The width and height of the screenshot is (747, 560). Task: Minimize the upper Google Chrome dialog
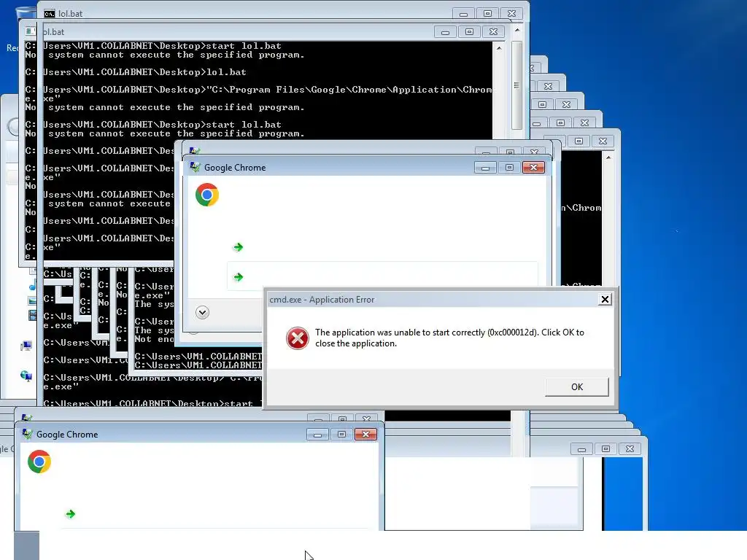485,168
